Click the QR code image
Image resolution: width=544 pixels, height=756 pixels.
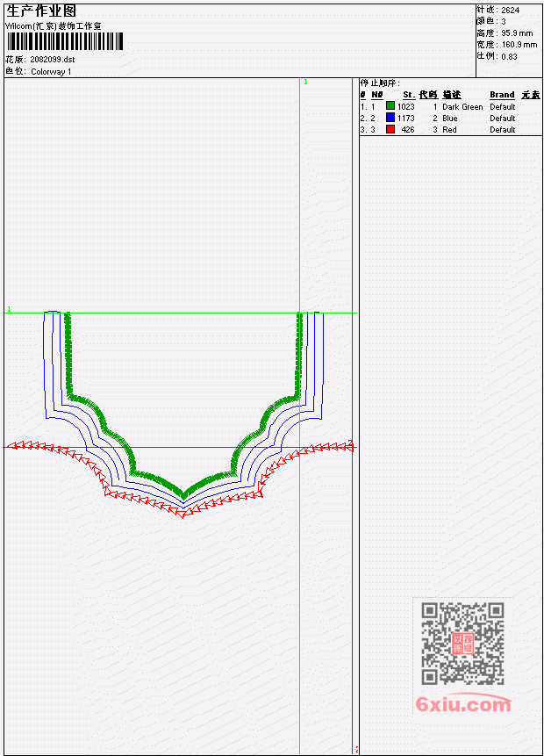[x=462, y=644]
